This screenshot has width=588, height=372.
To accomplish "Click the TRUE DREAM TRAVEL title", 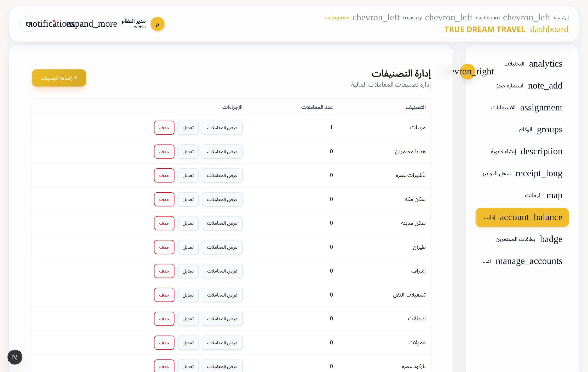I will pyautogui.click(x=485, y=29).
